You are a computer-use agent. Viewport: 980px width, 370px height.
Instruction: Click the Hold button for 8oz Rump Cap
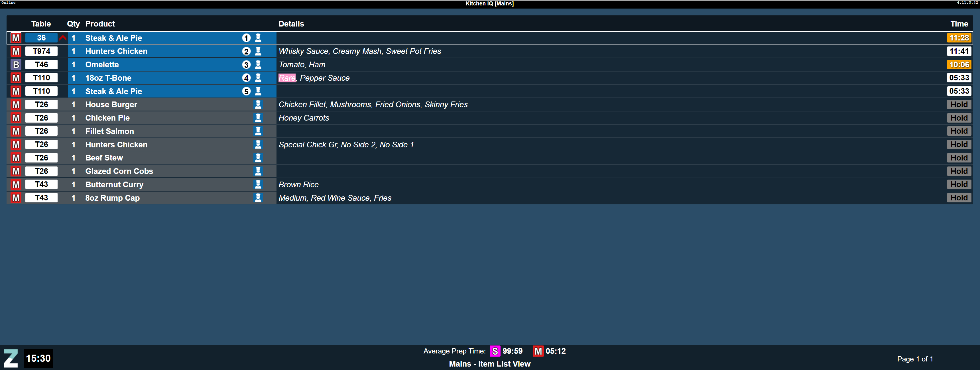tap(958, 198)
